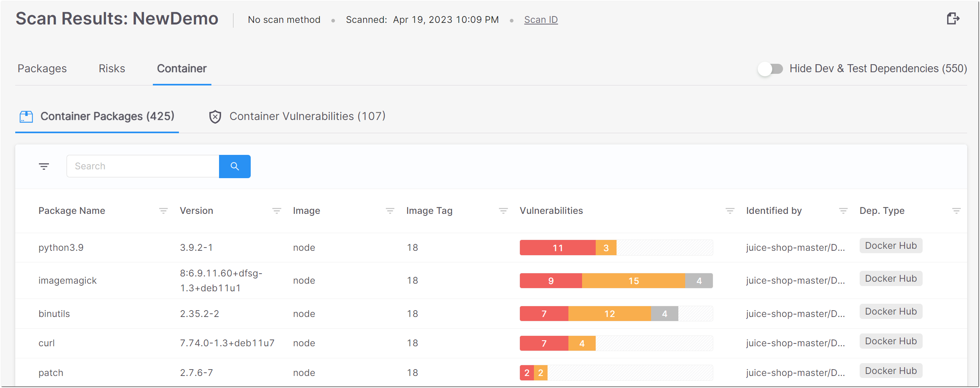Click the Container Packages box icon

coord(26,117)
